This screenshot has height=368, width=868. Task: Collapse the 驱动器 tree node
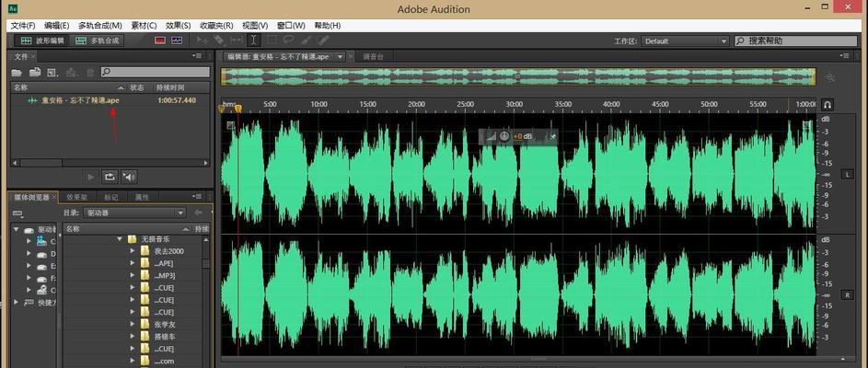tap(16, 229)
